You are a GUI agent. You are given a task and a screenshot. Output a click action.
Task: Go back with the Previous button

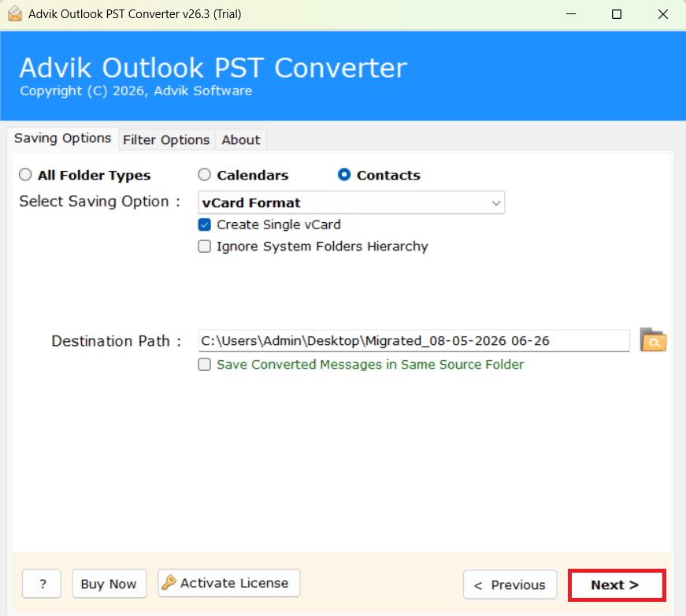coord(510,584)
